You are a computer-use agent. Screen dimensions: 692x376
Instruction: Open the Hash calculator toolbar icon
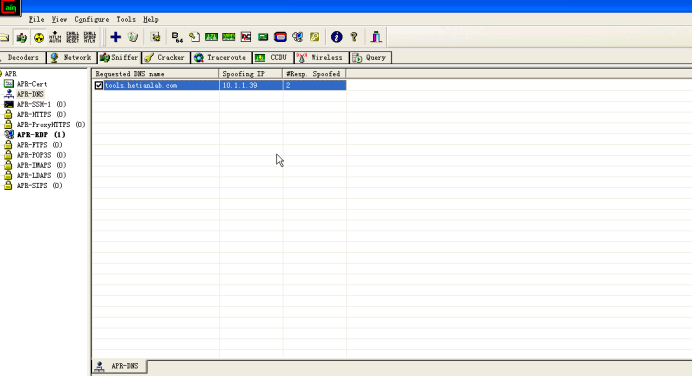click(x=263, y=37)
